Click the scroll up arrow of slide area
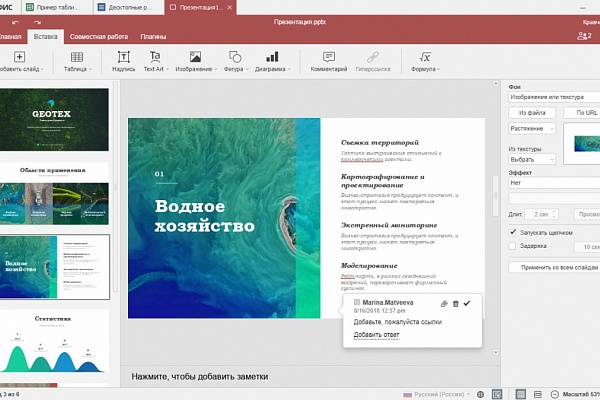This screenshot has width=600, height=400. (x=496, y=83)
